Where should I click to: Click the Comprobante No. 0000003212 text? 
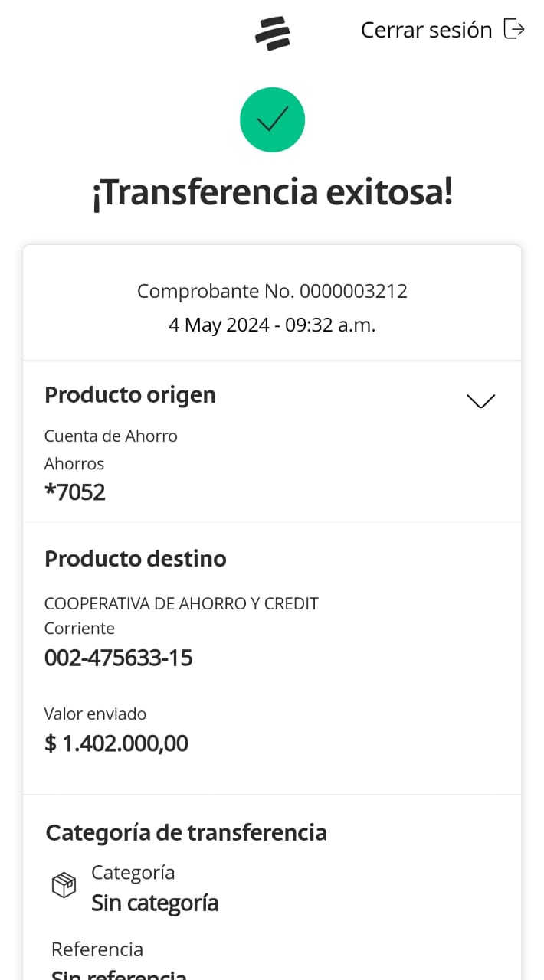point(272,291)
